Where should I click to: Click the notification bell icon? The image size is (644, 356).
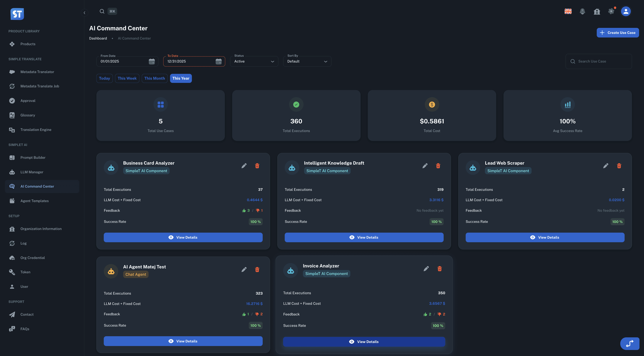click(x=582, y=11)
